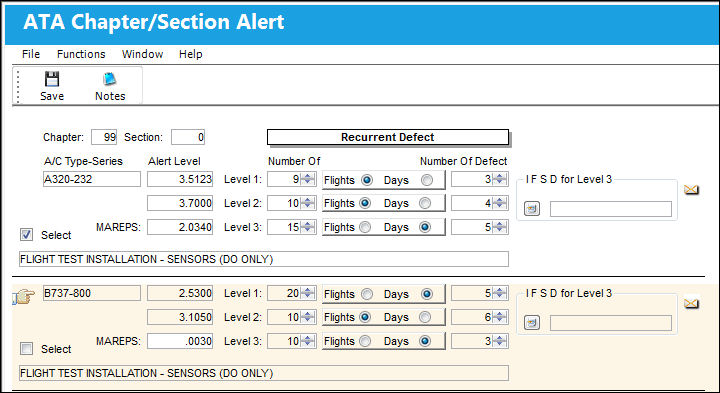Click the IFSD for Level 3 field for B737-800
Screen dimensions: 720x393
(611, 323)
